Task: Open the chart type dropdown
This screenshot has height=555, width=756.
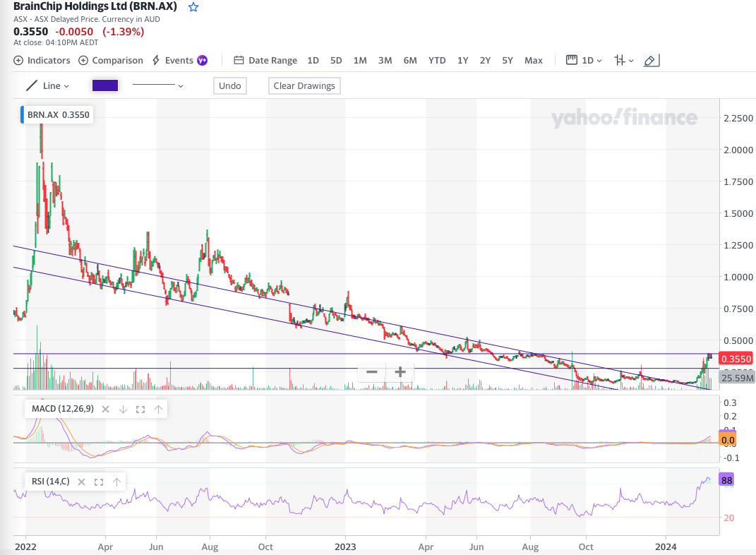Action: (x=623, y=61)
